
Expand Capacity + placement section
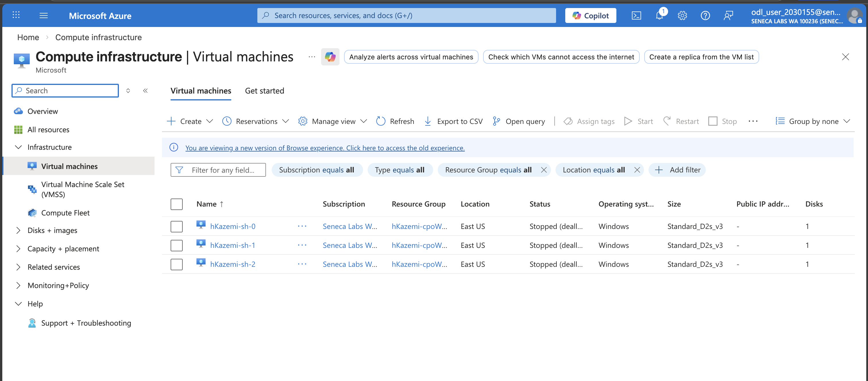(x=19, y=248)
